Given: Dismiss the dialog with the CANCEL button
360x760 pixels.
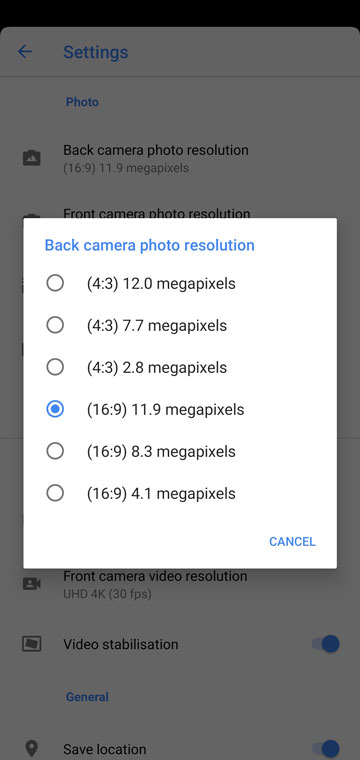Looking at the screenshot, I should point(292,541).
